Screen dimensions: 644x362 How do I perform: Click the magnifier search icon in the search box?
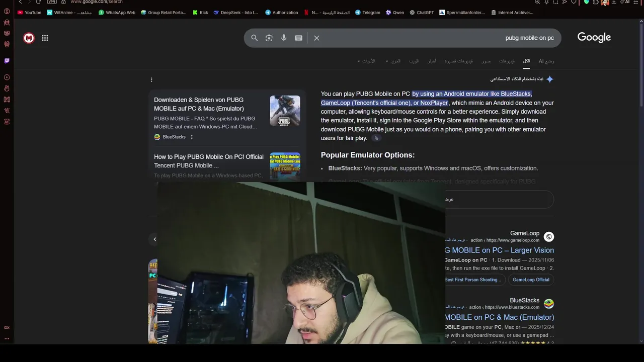255,38
